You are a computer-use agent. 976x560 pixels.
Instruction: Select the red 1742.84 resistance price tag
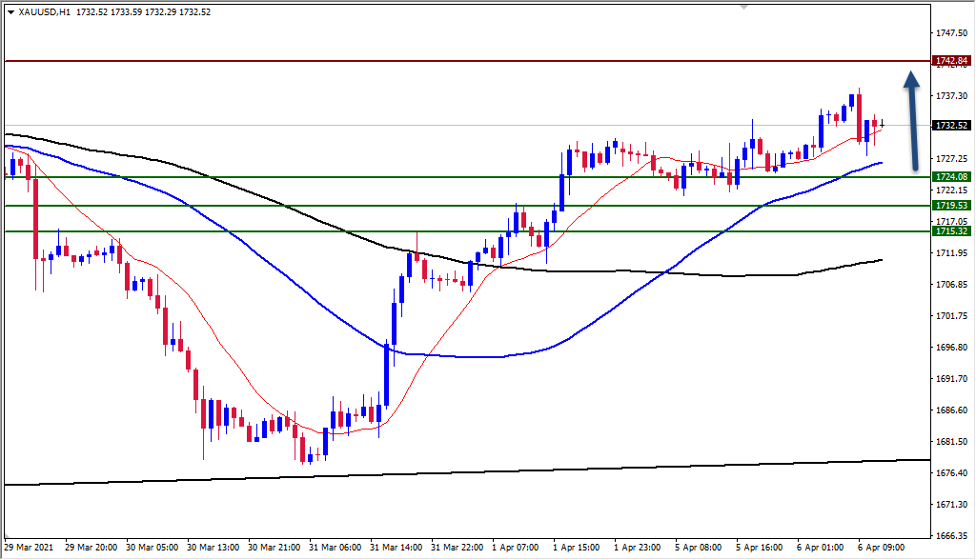(952, 61)
